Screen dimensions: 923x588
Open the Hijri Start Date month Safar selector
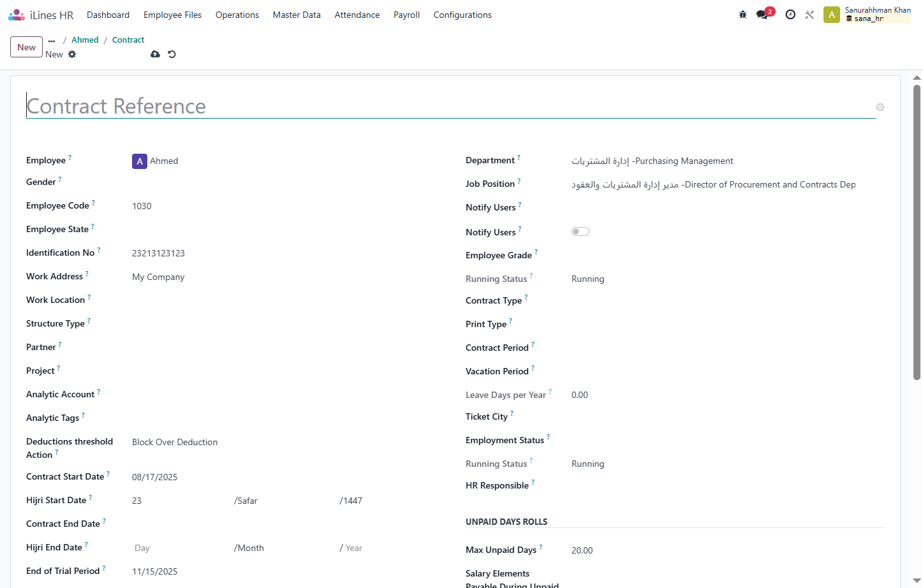(x=286, y=501)
